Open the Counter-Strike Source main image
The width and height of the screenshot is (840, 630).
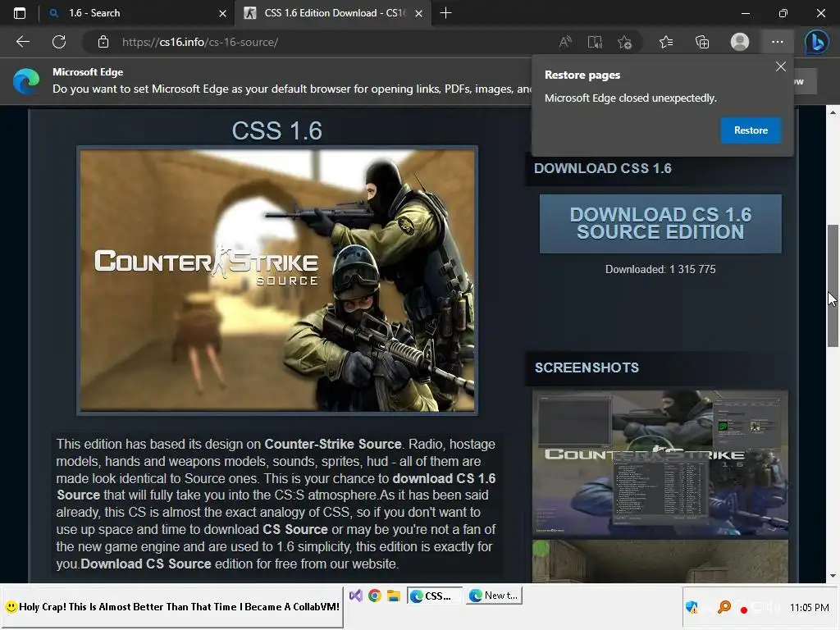pos(277,281)
